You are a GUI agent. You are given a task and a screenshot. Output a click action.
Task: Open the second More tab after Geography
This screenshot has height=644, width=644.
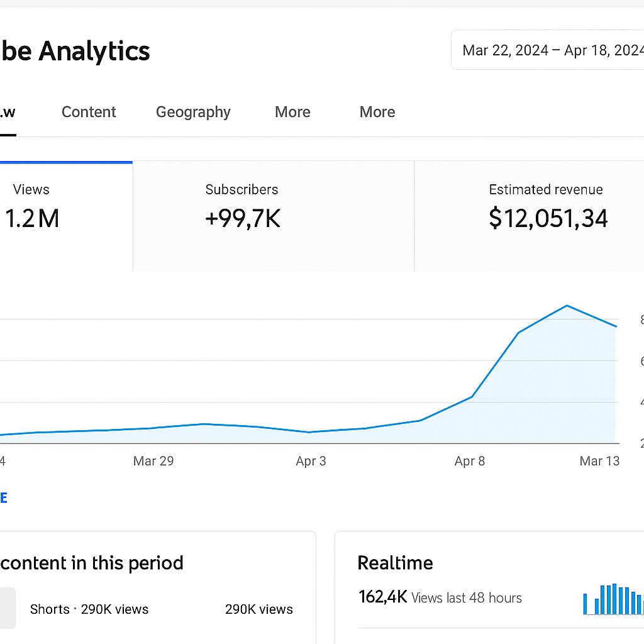(x=377, y=112)
